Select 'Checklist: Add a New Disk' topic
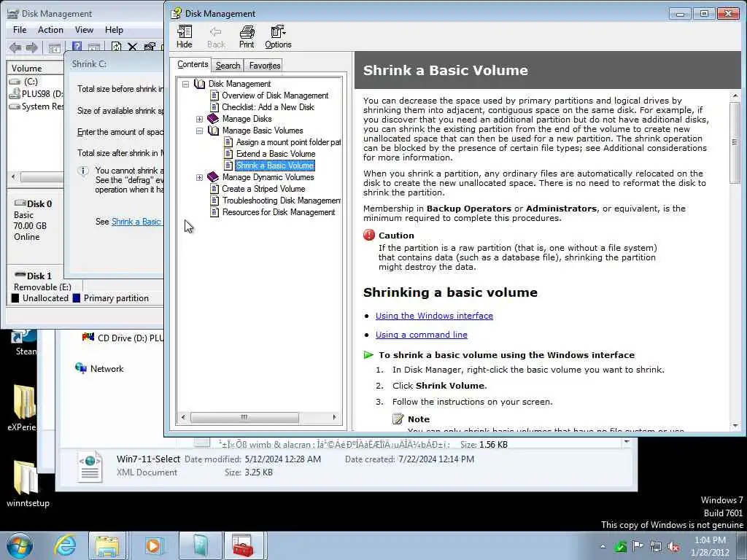The width and height of the screenshot is (747, 560). coord(268,107)
